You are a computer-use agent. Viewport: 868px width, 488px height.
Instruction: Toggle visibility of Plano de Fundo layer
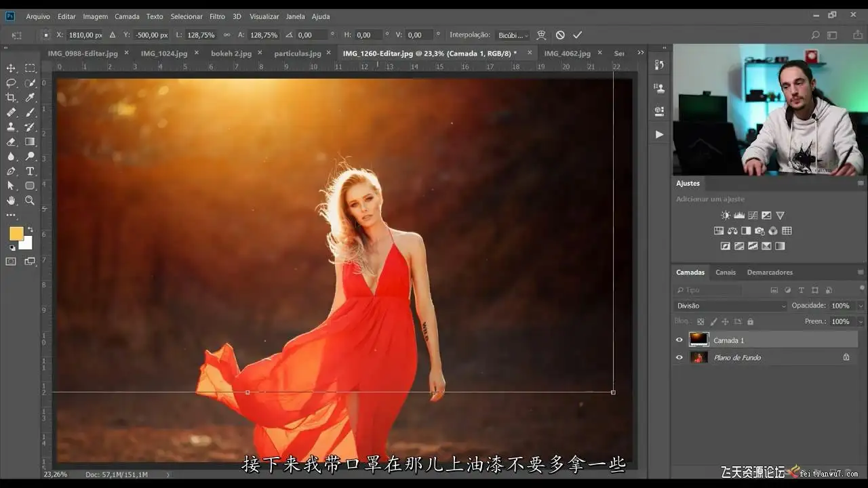pos(679,357)
